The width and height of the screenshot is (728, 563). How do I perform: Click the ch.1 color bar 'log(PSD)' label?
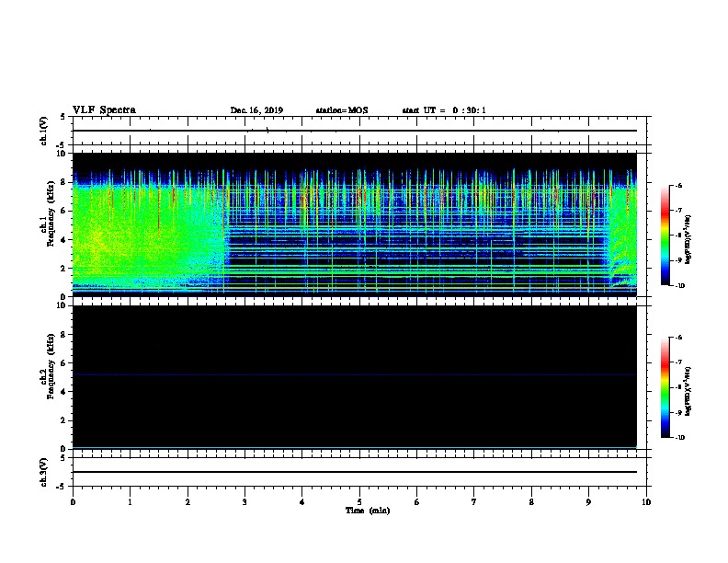pyautogui.click(x=688, y=239)
